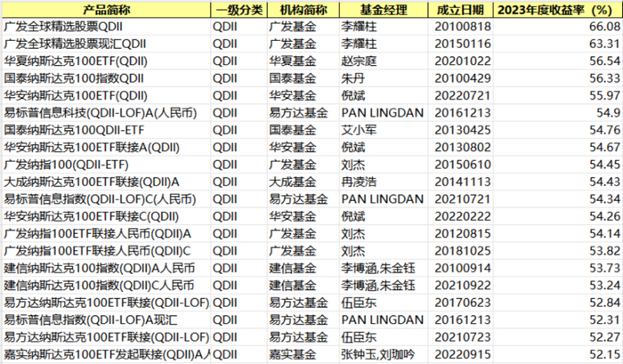Screen dimensions: 623x364
Task: Click the 机构简称 header cell
Action: tap(303, 10)
